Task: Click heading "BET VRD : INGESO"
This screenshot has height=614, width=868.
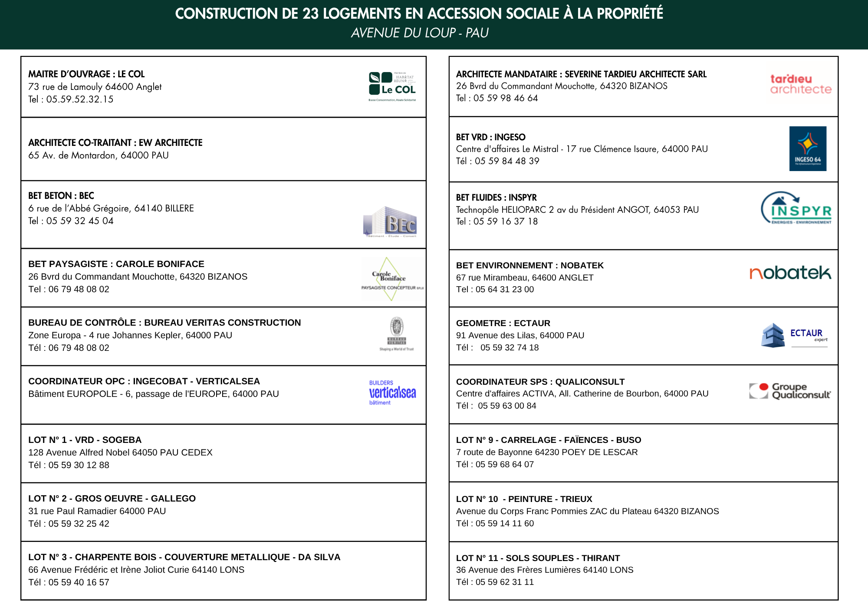Action: pyautogui.click(x=491, y=137)
